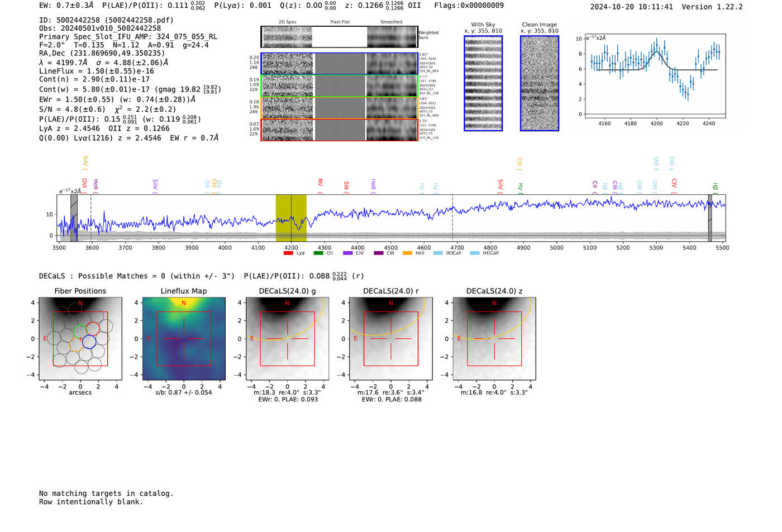Select the red-bordered fiber spectrum row
The height and width of the screenshot is (532, 782).
tap(339, 130)
